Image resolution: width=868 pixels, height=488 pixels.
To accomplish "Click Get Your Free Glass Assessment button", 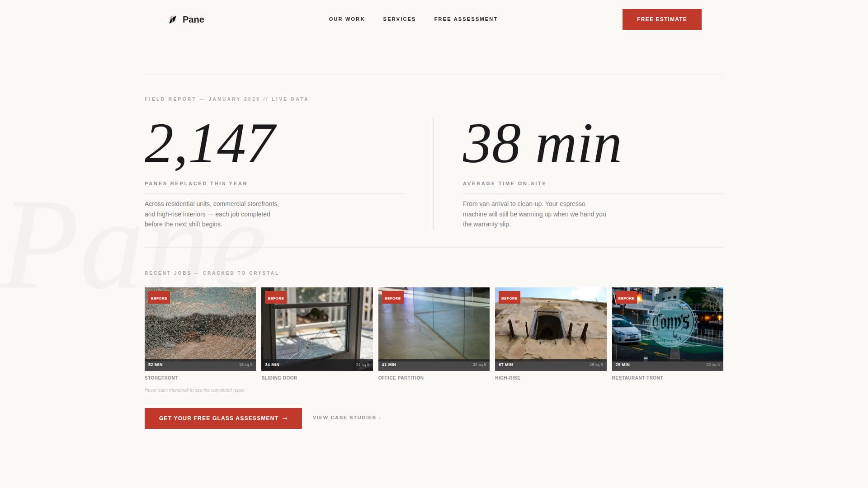I will [x=223, y=418].
